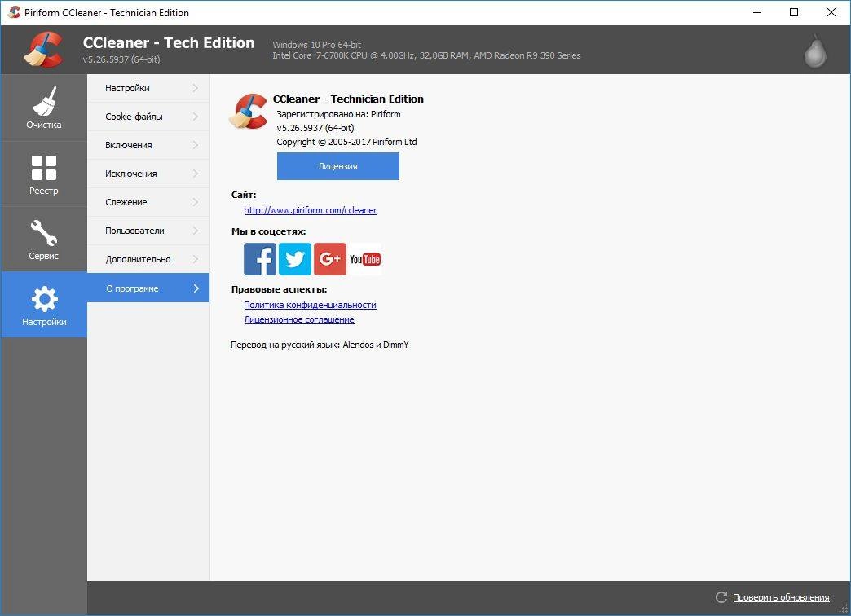Open the Реестр registry section

click(44, 174)
